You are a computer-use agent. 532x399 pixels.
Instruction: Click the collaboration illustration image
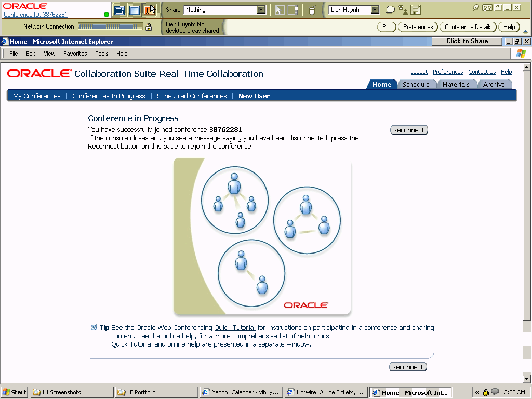[262, 236]
